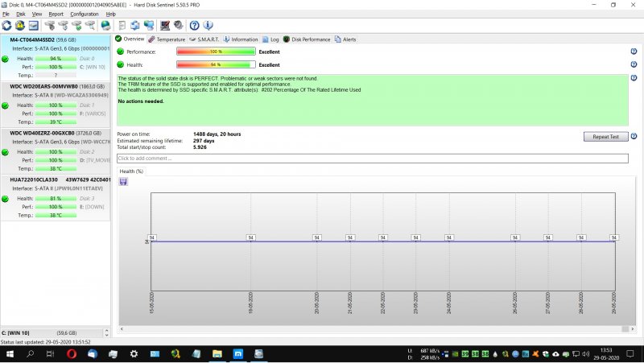Select disk M4-CT064M4SSD2 in the list
Viewport: 644px width, 363px height.
tap(56, 57)
